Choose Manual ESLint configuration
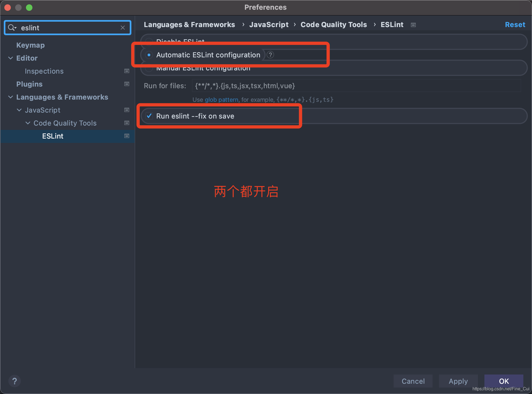This screenshot has width=532, height=394. [x=149, y=68]
